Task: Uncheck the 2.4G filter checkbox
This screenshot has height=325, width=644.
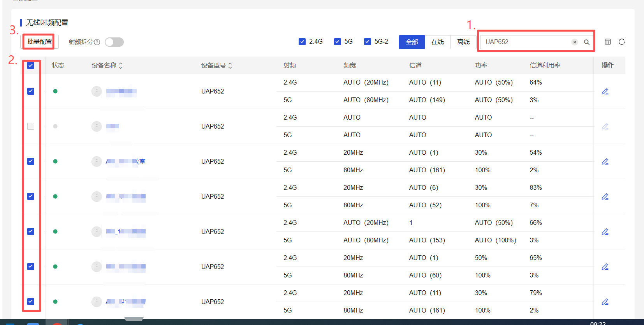Action: click(x=302, y=42)
